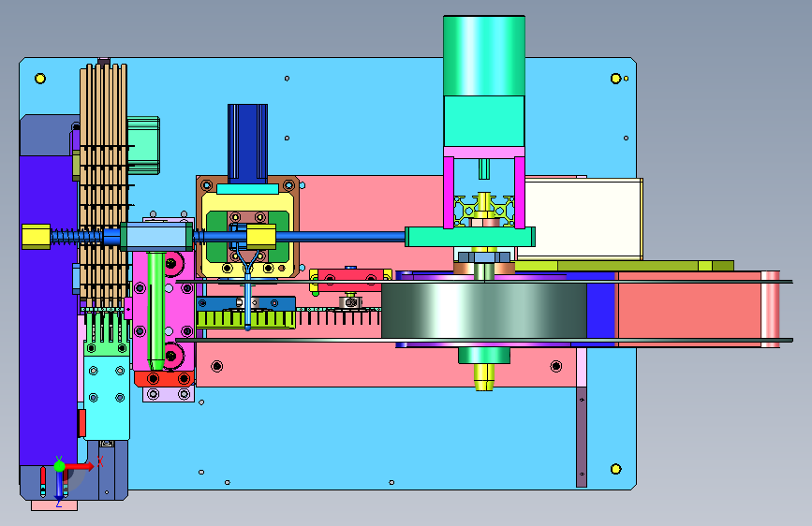Select the blue spring on the threaded rod
Viewport: 812px width, 526px height.
(77, 237)
